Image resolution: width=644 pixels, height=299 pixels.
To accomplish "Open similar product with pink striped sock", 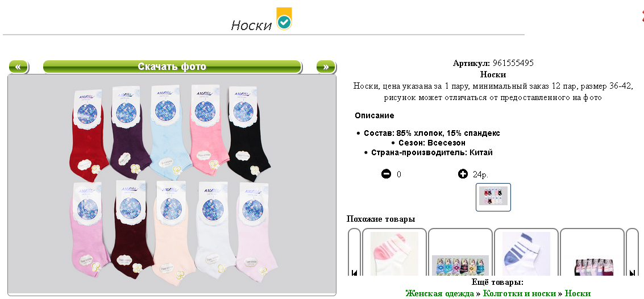I will point(394,254).
